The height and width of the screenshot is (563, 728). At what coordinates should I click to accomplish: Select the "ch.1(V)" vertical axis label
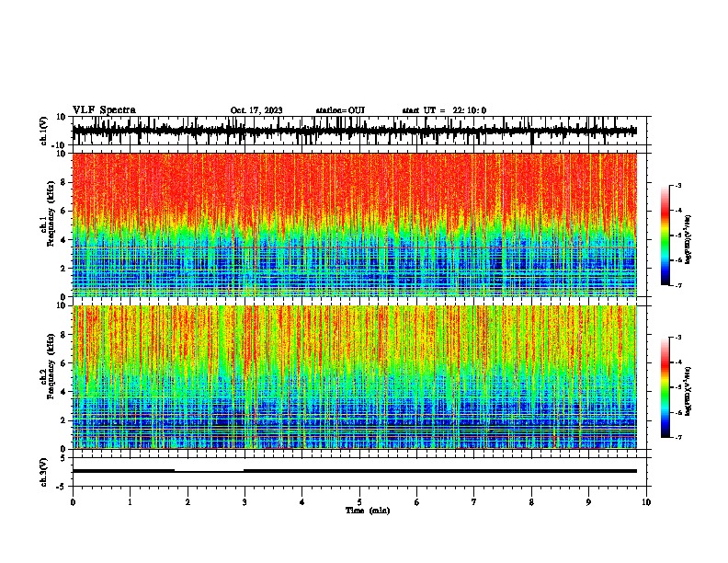44,131
